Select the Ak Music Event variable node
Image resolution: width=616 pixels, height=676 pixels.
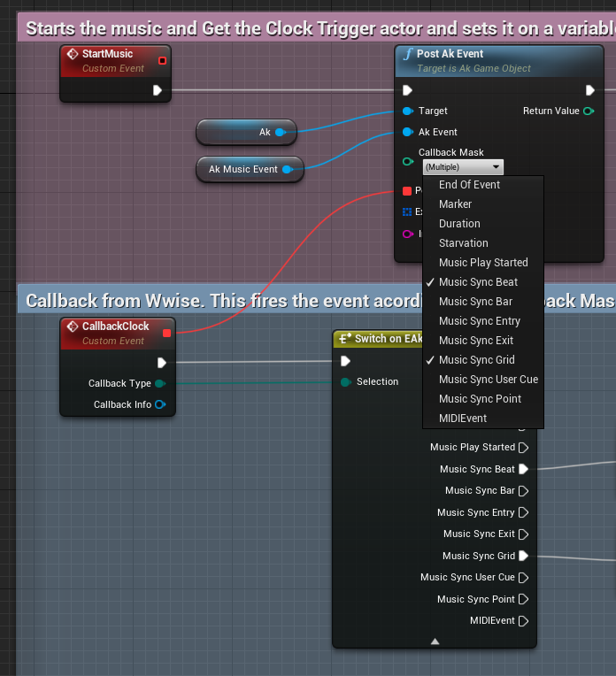click(243, 169)
